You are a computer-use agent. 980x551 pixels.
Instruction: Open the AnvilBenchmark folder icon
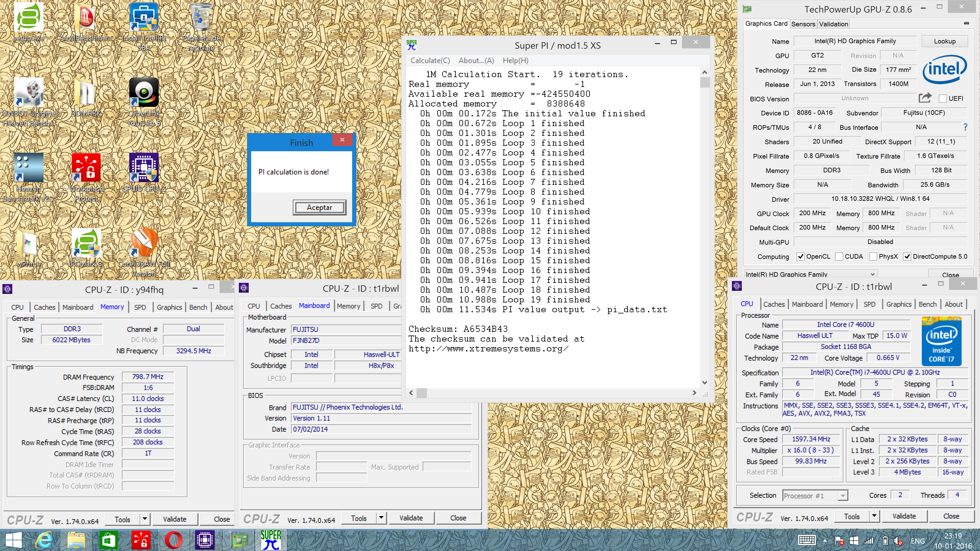tap(86, 22)
